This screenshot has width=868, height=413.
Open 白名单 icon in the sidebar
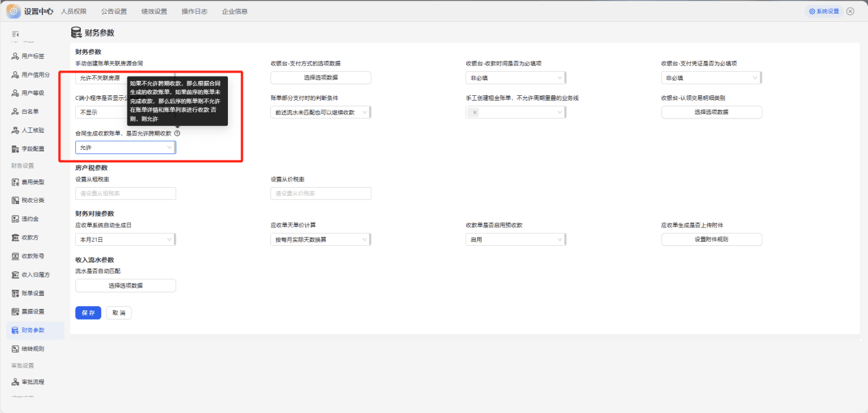click(15, 112)
